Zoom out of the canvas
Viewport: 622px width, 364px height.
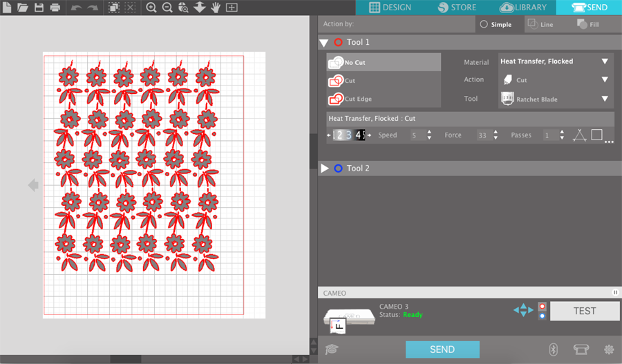coord(167,7)
